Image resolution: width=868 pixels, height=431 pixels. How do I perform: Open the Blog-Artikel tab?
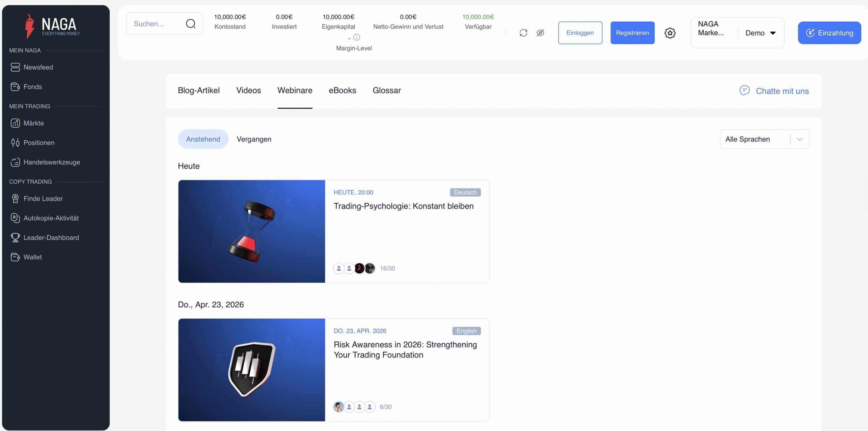pyautogui.click(x=198, y=90)
